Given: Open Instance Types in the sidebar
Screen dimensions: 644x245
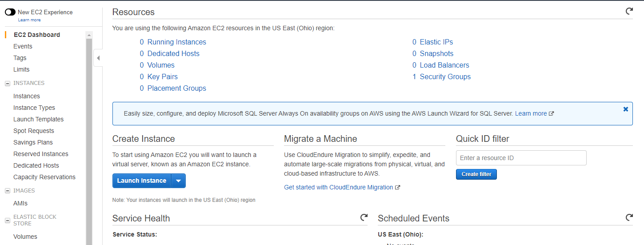Looking at the screenshot, I should click(34, 108).
